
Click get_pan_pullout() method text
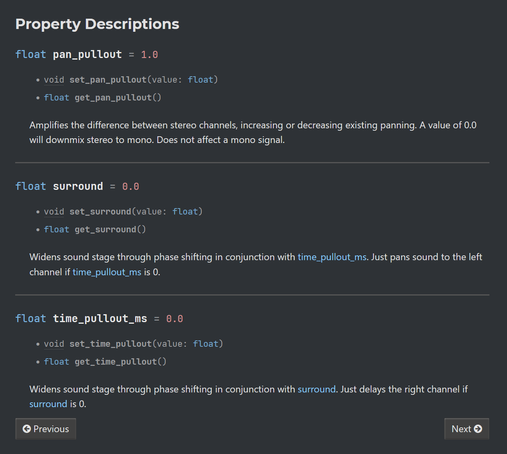118,98
